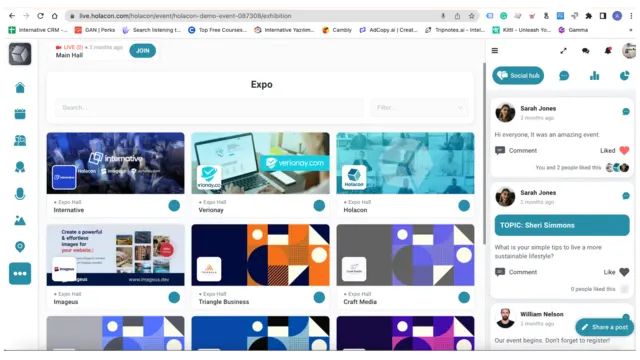Viewport: 640px width, 360px height.
Task: Click the more options ellipsis sidebar button
Action: (x=20, y=273)
